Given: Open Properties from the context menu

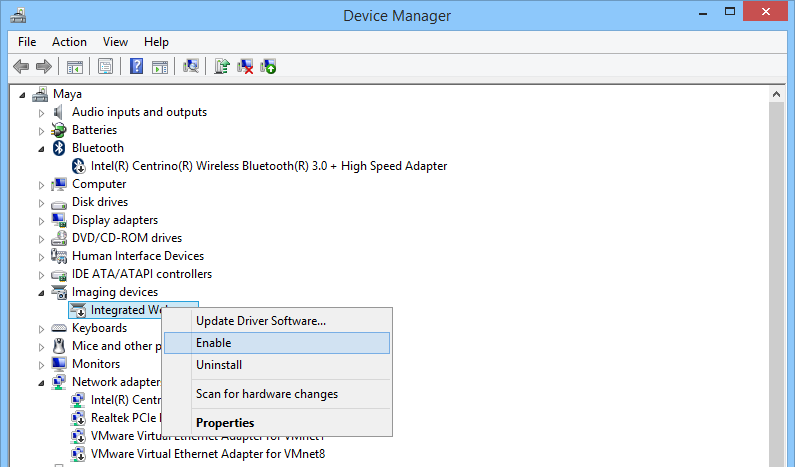Looking at the screenshot, I should click(225, 423).
